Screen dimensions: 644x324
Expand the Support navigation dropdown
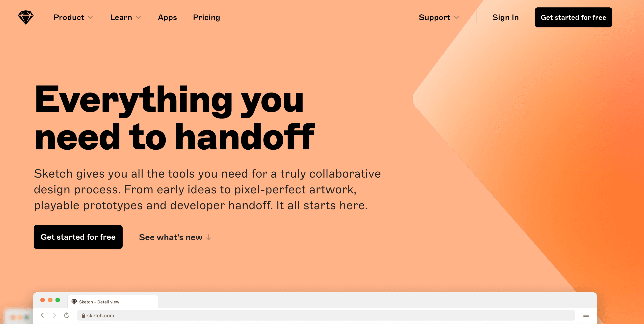[x=438, y=17]
